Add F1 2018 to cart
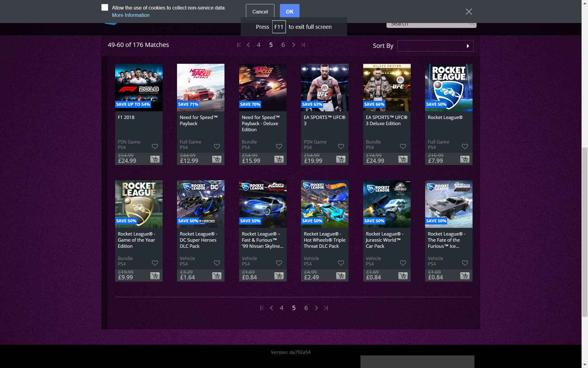The height and width of the screenshot is (368, 588). click(155, 159)
